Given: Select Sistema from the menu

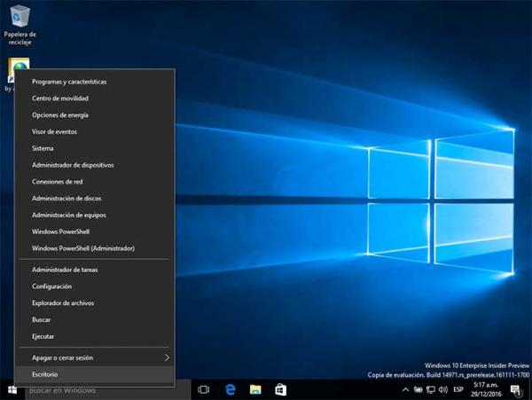Looking at the screenshot, I should pyautogui.click(x=95, y=148).
